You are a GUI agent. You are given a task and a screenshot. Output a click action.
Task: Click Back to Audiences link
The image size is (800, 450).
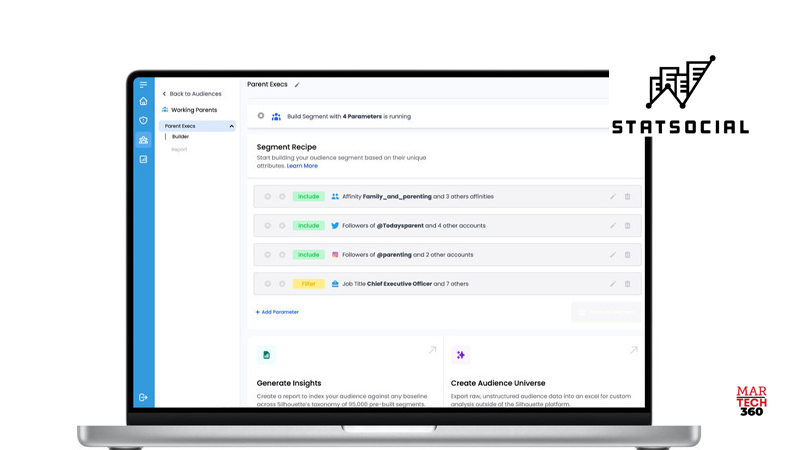(x=192, y=94)
